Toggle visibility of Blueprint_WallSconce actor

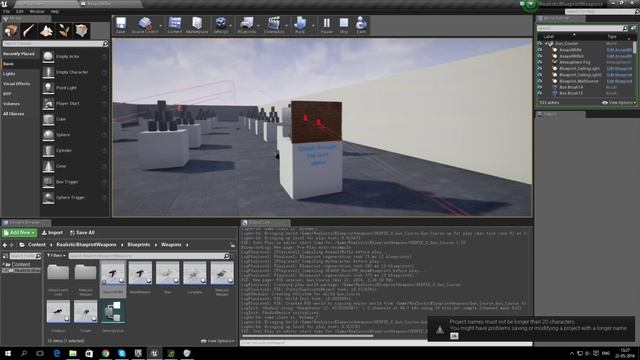point(540,81)
